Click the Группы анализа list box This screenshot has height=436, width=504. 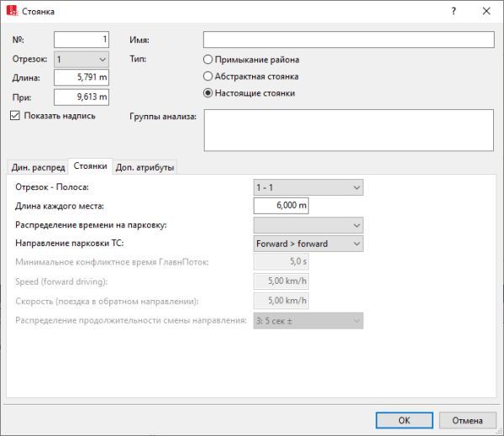point(348,129)
